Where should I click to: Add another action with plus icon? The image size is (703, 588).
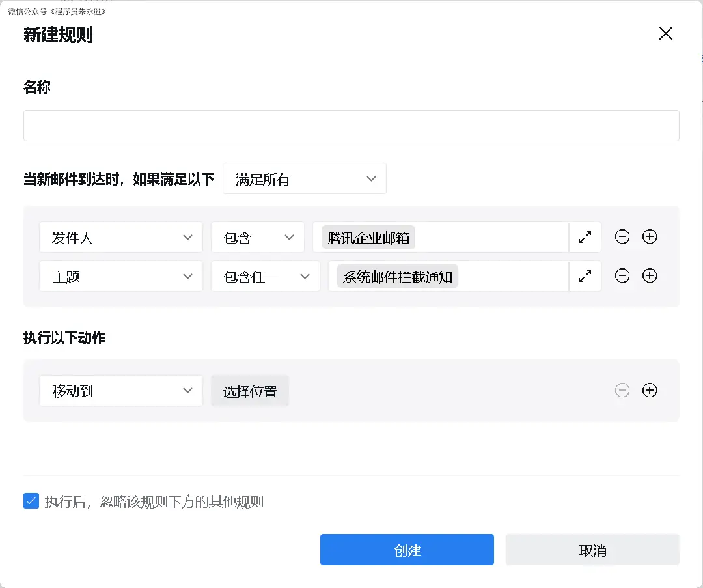tap(649, 391)
